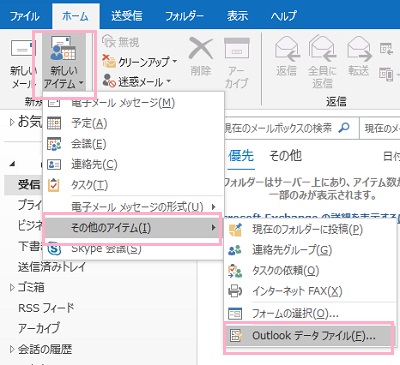400x365 pixels.
Task: Click the Junk (迷惑メール) icon
Action: (109, 81)
